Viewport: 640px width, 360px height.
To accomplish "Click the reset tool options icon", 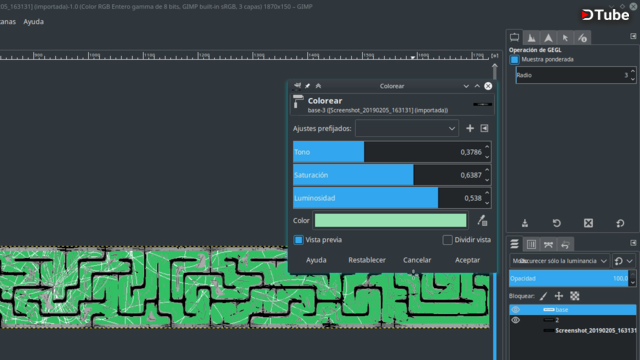I will pos(620,223).
